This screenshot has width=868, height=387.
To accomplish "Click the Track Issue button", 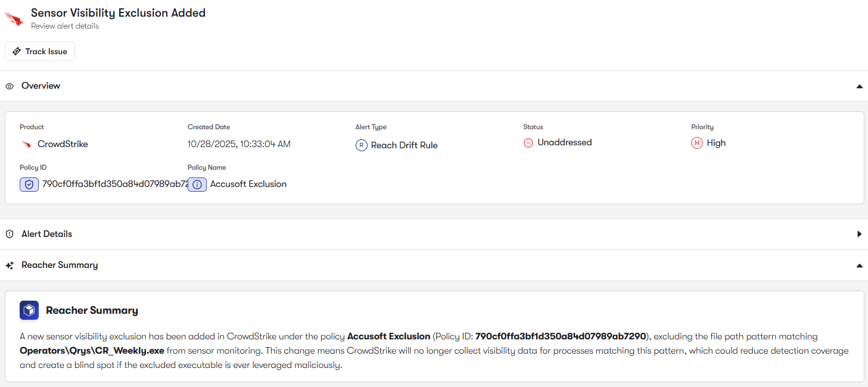I will pos(40,51).
